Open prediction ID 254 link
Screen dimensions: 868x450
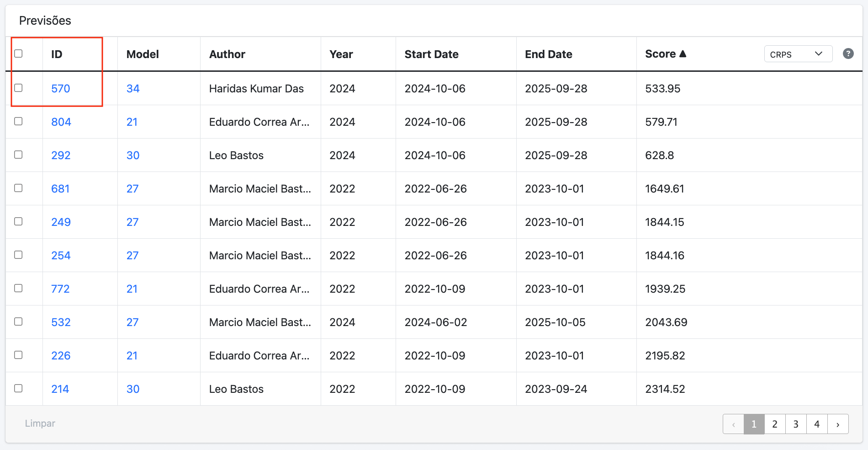point(61,256)
